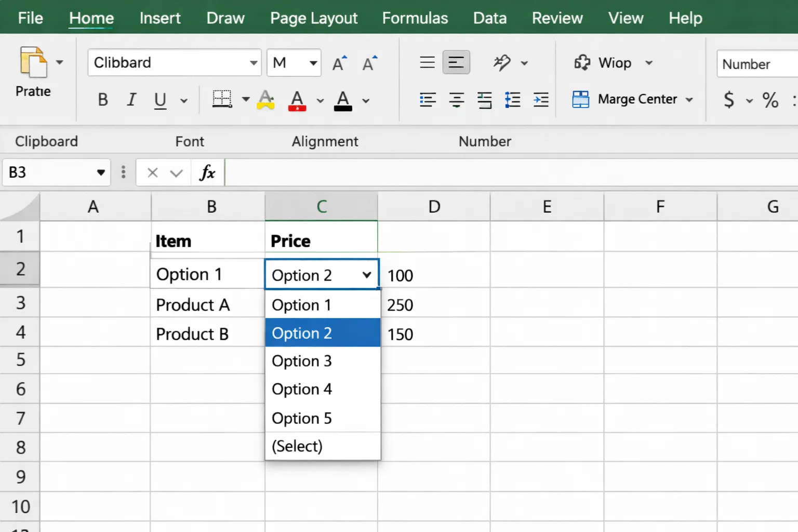The height and width of the screenshot is (532, 798).
Task: Click the Merge Center icon
Action: point(632,99)
